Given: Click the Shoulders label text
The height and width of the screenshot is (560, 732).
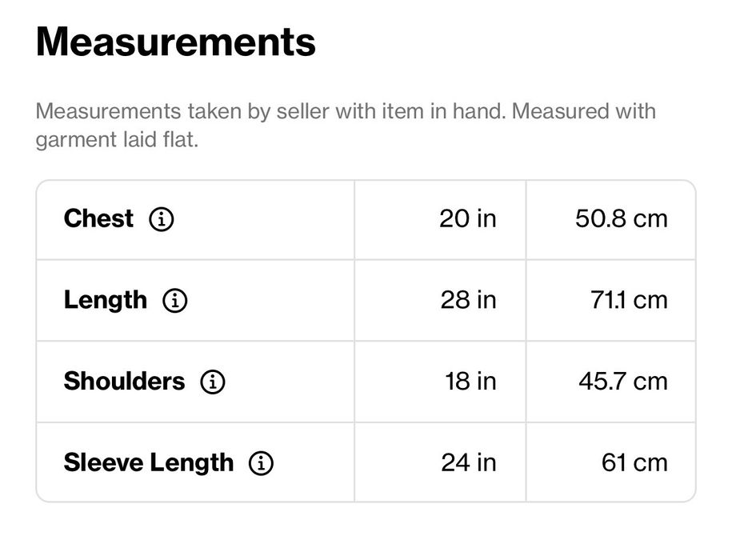Looking at the screenshot, I should (124, 382).
